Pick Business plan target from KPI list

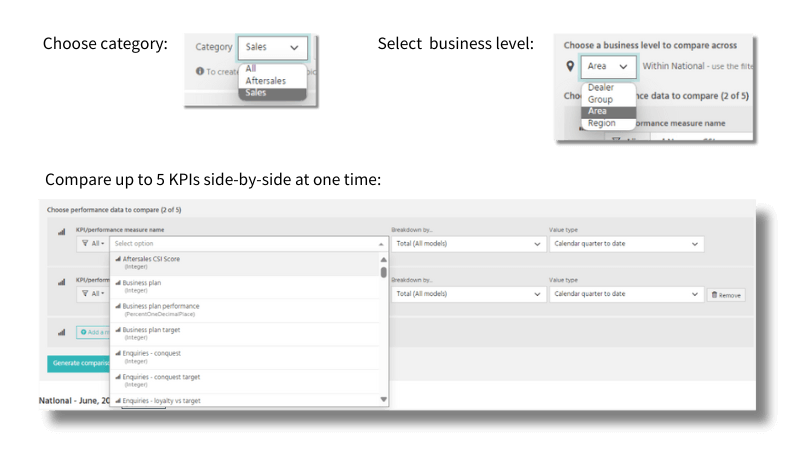click(x=245, y=333)
